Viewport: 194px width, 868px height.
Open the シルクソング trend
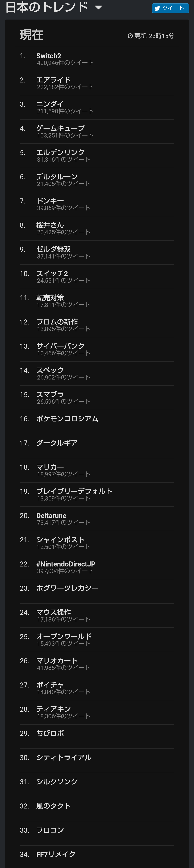click(x=57, y=782)
